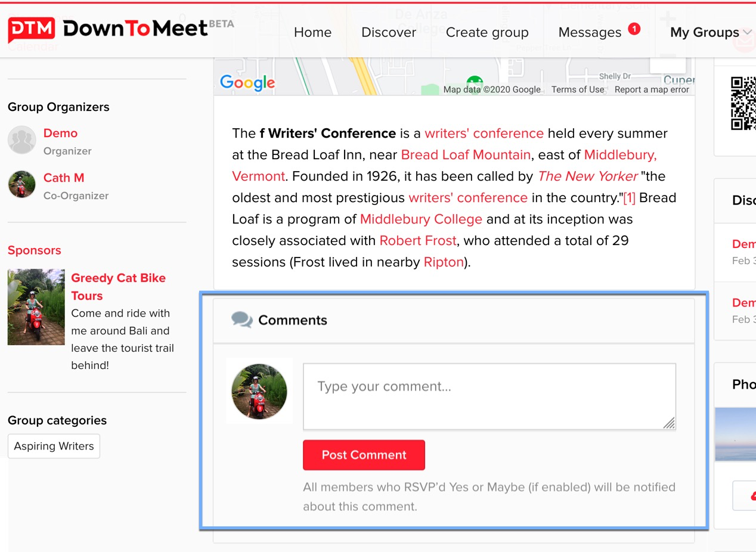Open the Greedy Cat Bike Tours sponsor thumbnail

(36, 307)
